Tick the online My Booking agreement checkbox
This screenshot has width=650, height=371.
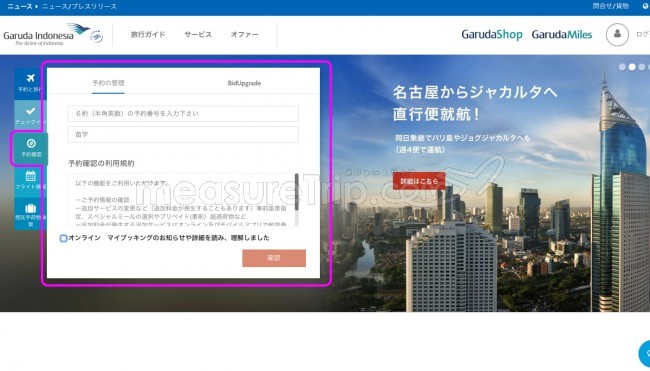[x=63, y=238]
